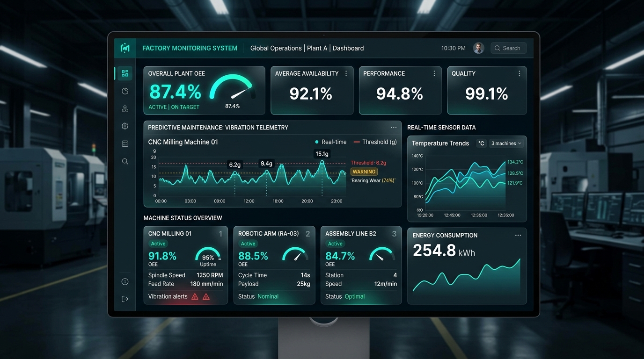This screenshot has height=359, width=644.
Task: Toggle the °C temperature unit button
Action: click(481, 144)
